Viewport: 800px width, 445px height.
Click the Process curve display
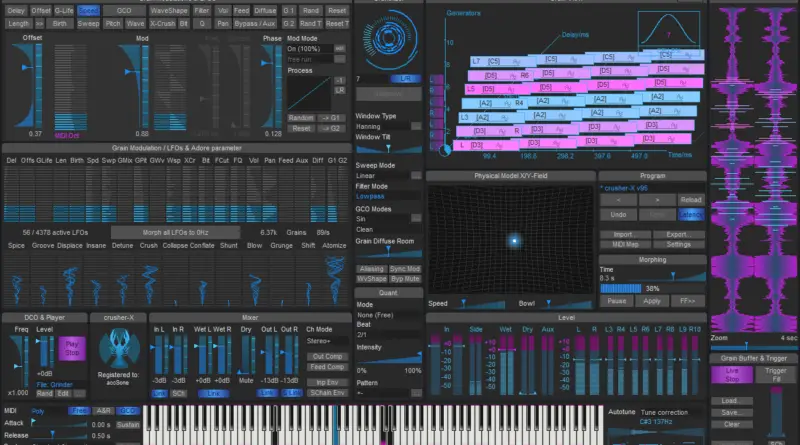pyautogui.click(x=309, y=94)
